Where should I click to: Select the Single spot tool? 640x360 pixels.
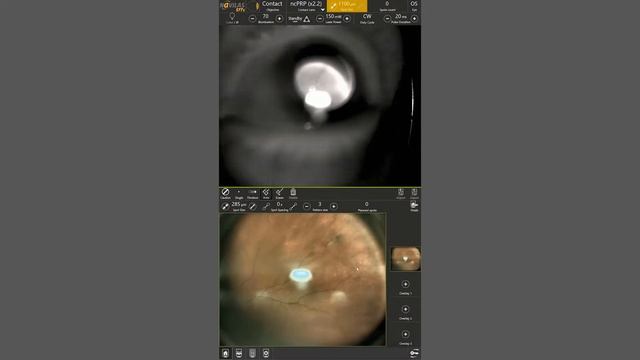pyautogui.click(x=239, y=193)
